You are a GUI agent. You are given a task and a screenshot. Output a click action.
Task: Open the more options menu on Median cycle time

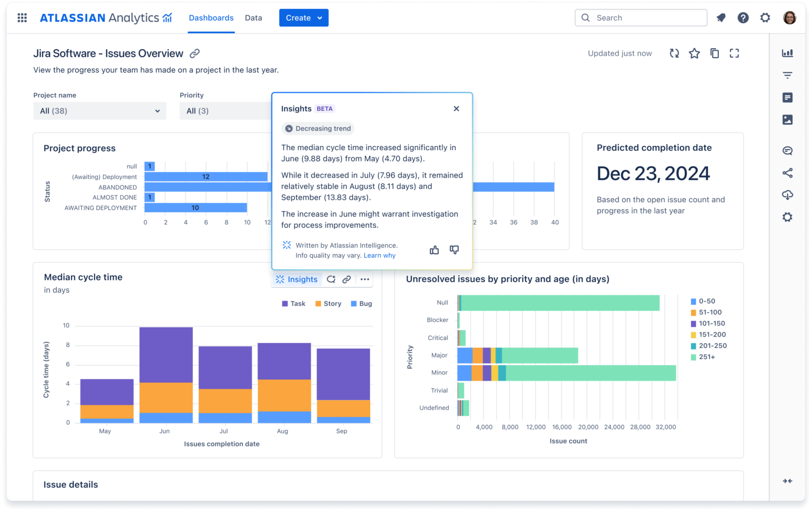pyautogui.click(x=364, y=279)
